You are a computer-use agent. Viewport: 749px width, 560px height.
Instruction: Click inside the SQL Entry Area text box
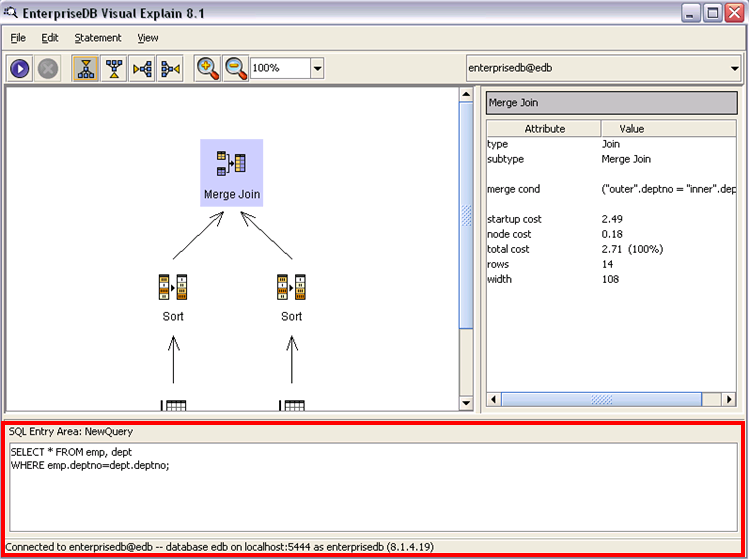pyautogui.click(x=374, y=487)
